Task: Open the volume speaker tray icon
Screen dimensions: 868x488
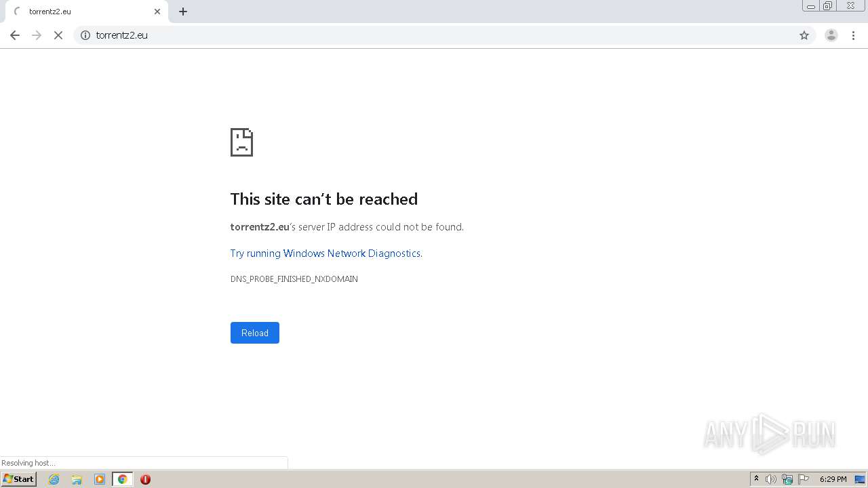Action: pos(770,479)
